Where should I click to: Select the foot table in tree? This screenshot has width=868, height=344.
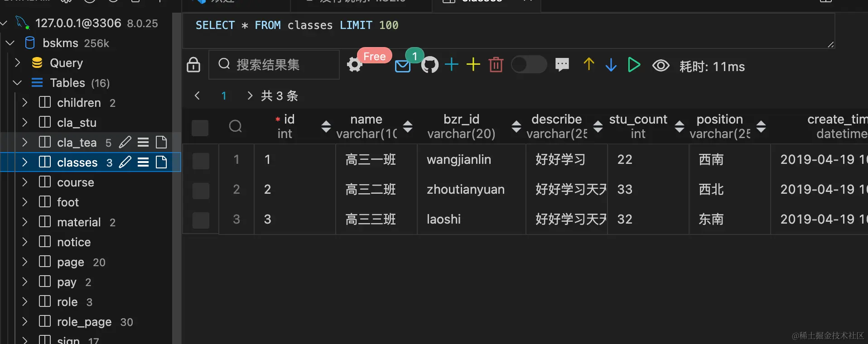tap(68, 202)
